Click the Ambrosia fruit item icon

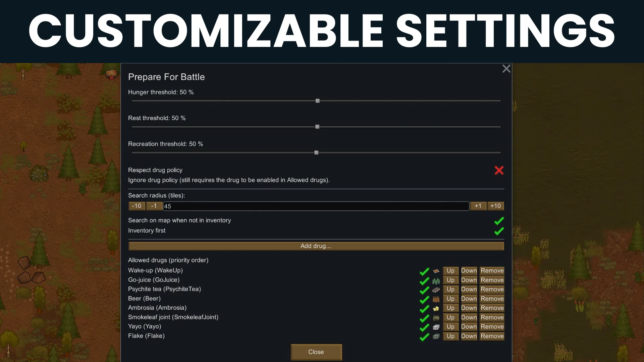click(436, 308)
